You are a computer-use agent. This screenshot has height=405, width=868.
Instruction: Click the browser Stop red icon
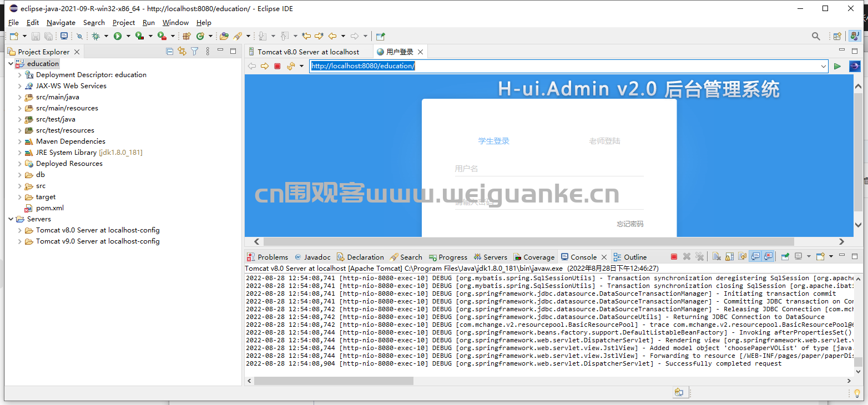point(277,66)
